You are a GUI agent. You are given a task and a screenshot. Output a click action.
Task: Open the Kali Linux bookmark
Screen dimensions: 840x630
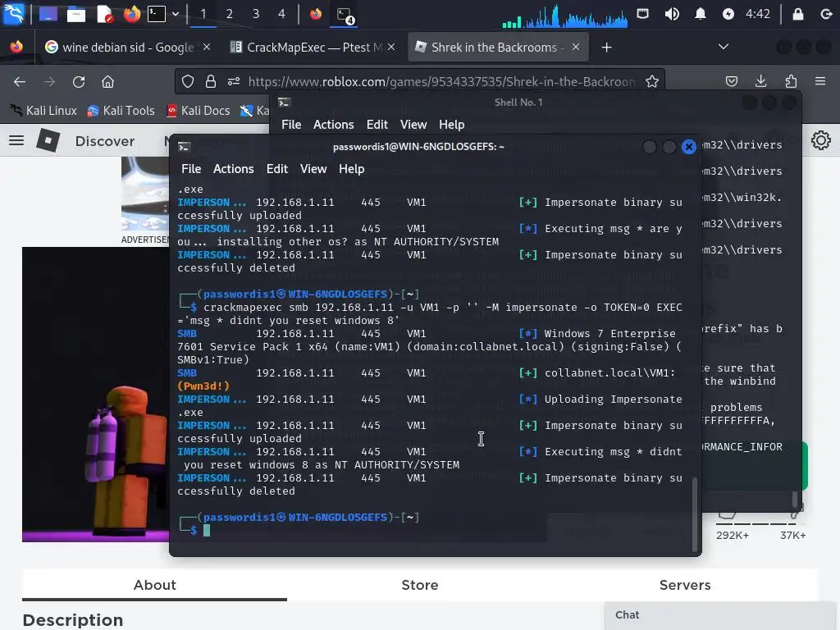click(x=43, y=111)
